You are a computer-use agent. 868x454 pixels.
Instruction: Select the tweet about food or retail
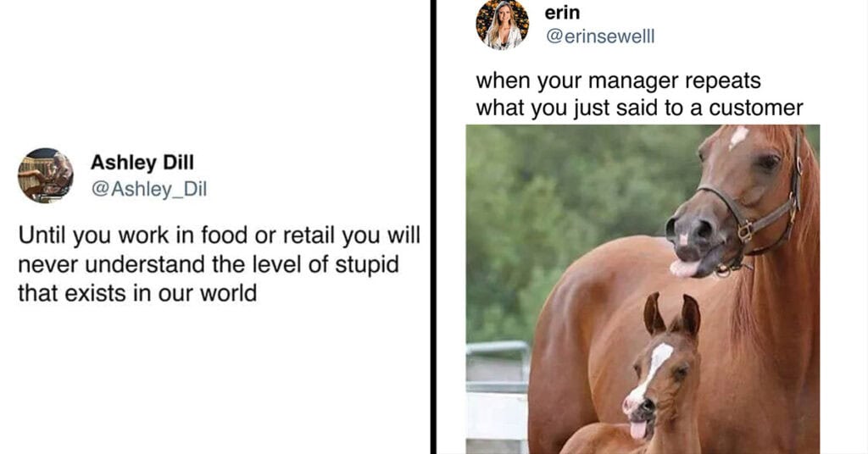tap(220, 264)
